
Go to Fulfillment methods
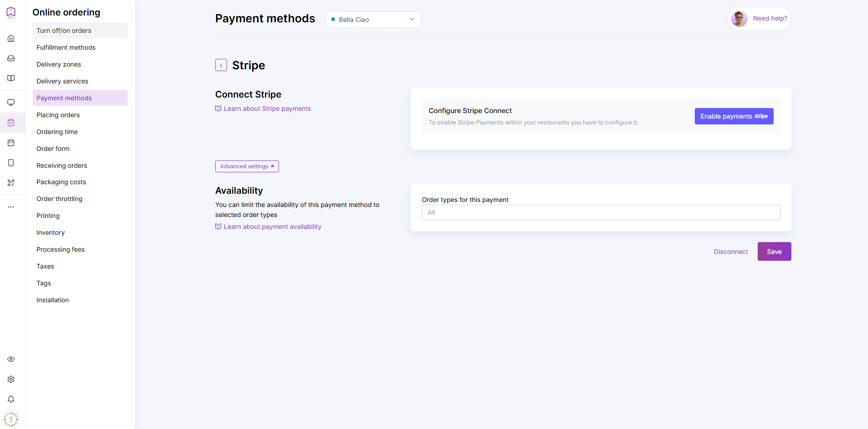coord(80,47)
